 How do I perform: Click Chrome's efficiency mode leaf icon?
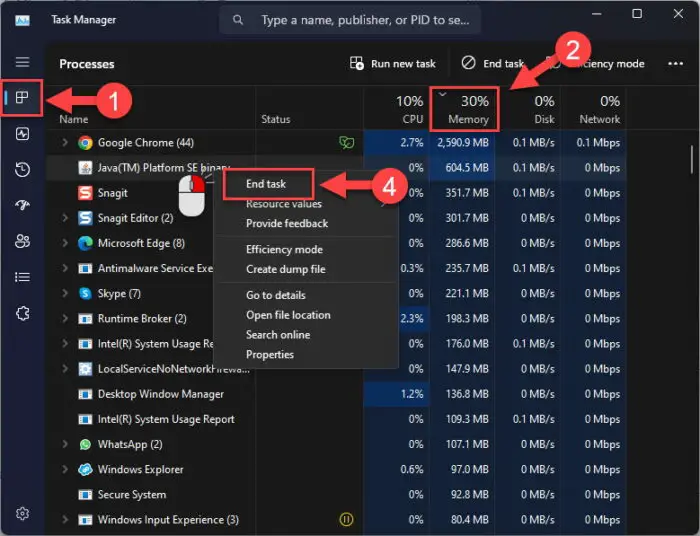[346, 143]
